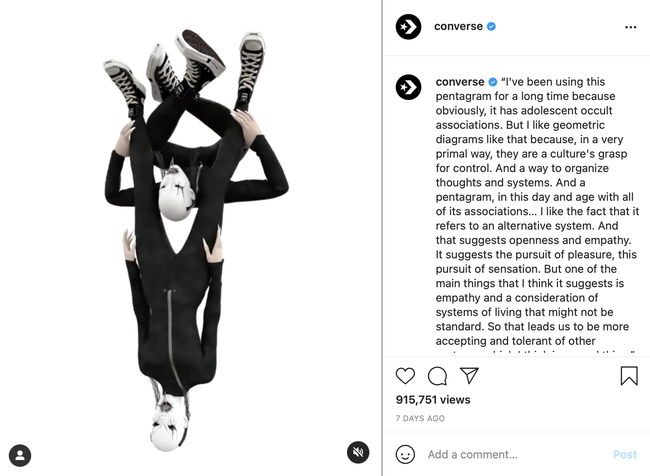The width and height of the screenshot is (650, 476).
Task: Open the converse profile from header username
Action: tap(458, 26)
